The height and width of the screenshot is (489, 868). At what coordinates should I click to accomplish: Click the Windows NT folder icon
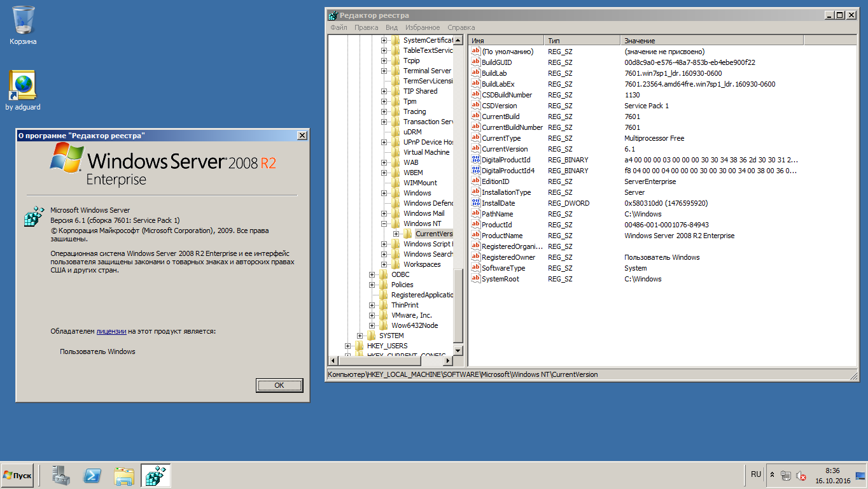(396, 223)
